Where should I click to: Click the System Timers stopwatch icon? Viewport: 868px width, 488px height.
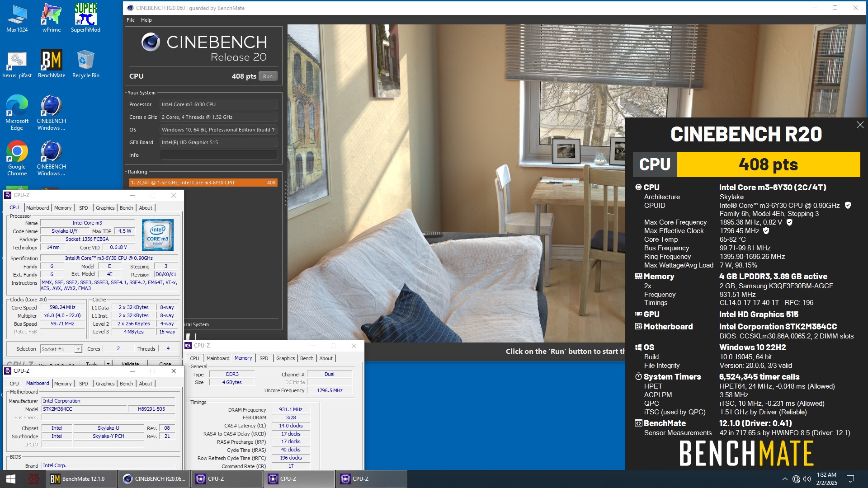point(638,376)
